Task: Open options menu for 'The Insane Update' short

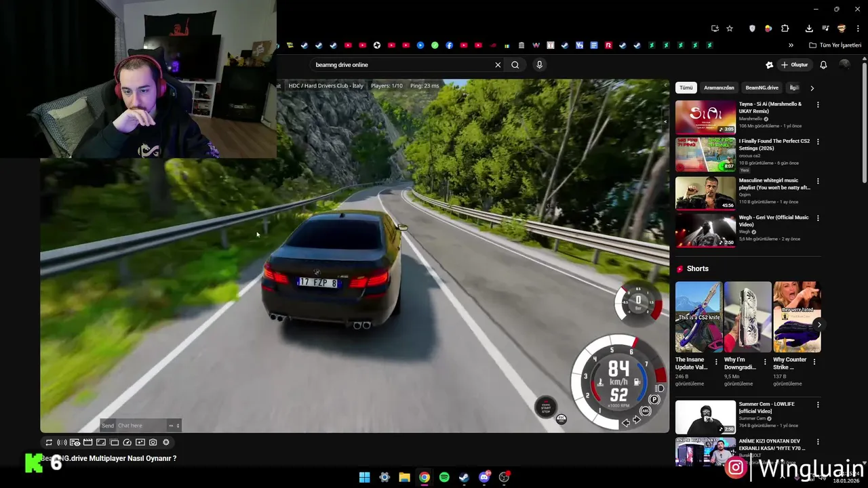Action: [x=716, y=362]
